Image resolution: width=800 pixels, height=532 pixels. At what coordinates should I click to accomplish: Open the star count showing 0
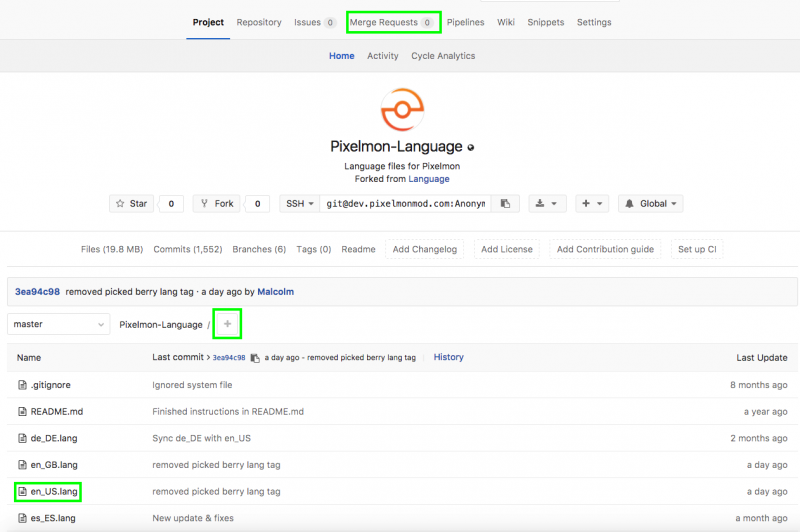(171, 204)
